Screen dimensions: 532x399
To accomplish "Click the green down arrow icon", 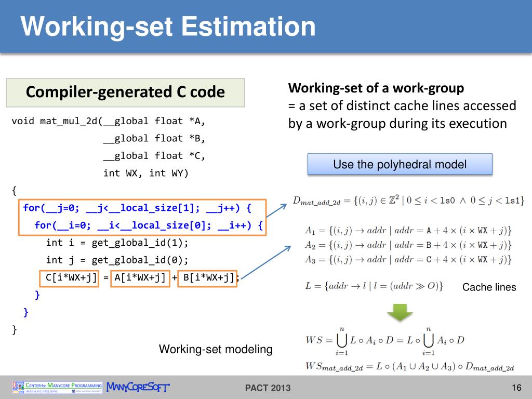I will click(x=400, y=313).
